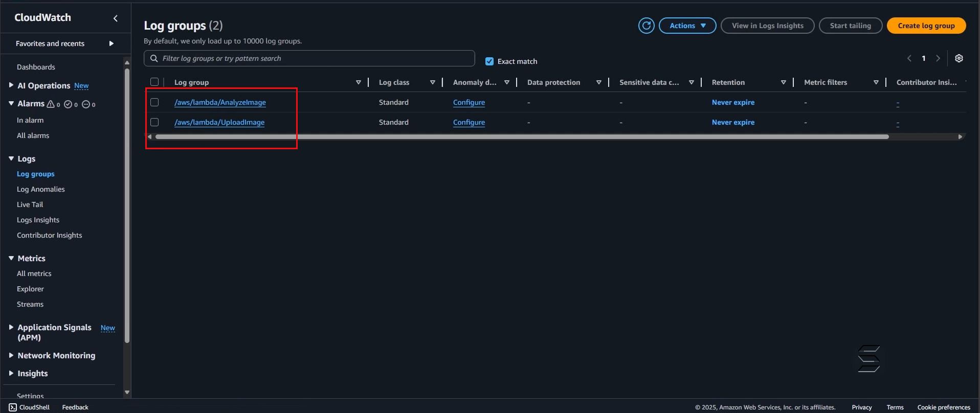
Task: Expand the Network Monitoring section
Action: tap(11, 355)
